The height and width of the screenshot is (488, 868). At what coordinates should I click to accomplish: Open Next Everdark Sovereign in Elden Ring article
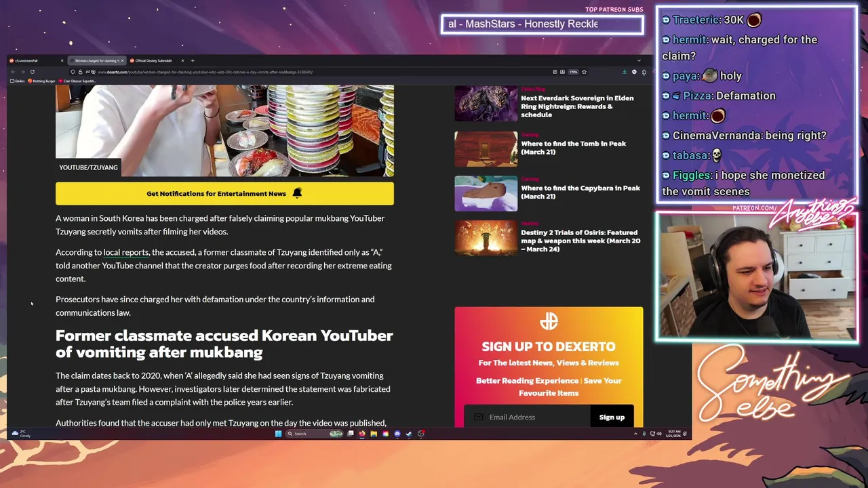[577, 106]
